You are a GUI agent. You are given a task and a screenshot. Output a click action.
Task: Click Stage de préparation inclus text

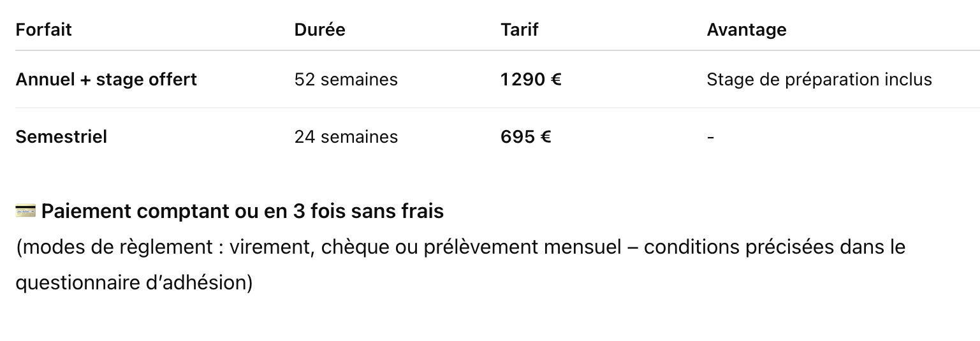(819, 80)
